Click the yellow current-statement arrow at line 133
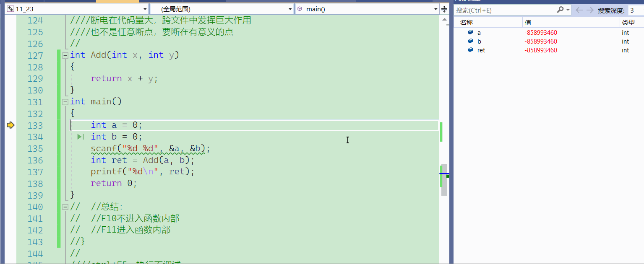This screenshot has height=264, width=644. (x=10, y=125)
